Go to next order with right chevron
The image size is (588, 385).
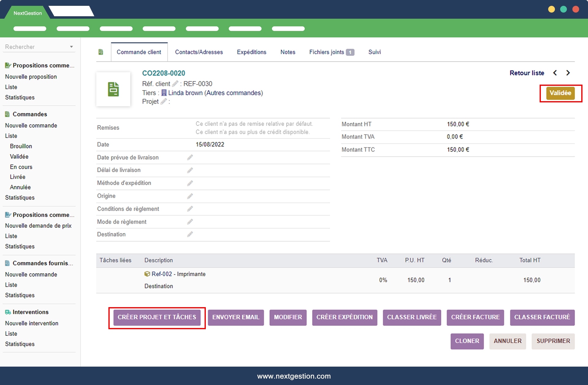568,73
